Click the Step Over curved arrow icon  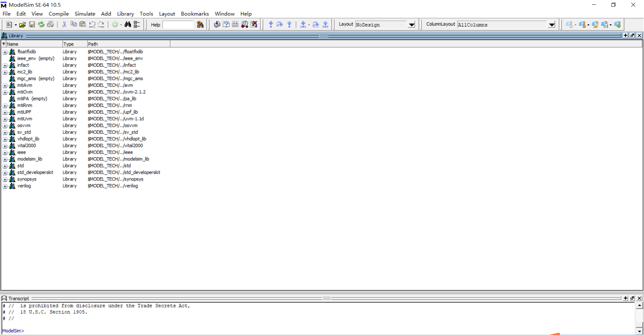280,24
